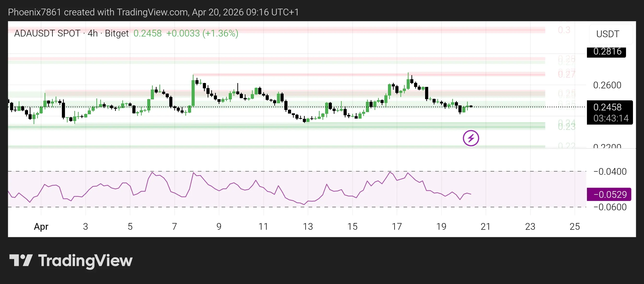This screenshot has height=284, width=644.
Task: Click the green +0.0033 (+1.36%) change value
Action: [202, 33]
